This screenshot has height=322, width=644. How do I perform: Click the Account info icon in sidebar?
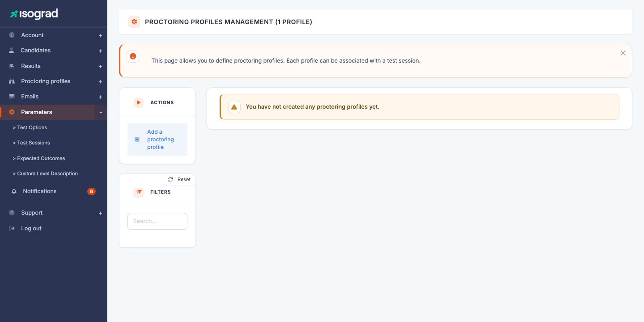[x=12, y=35]
